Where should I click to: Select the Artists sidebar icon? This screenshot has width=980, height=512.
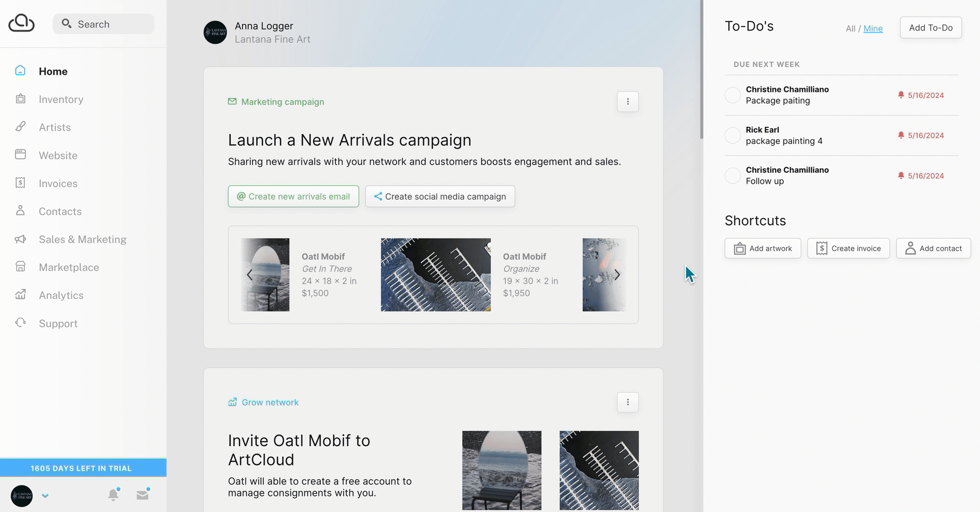pyautogui.click(x=20, y=127)
